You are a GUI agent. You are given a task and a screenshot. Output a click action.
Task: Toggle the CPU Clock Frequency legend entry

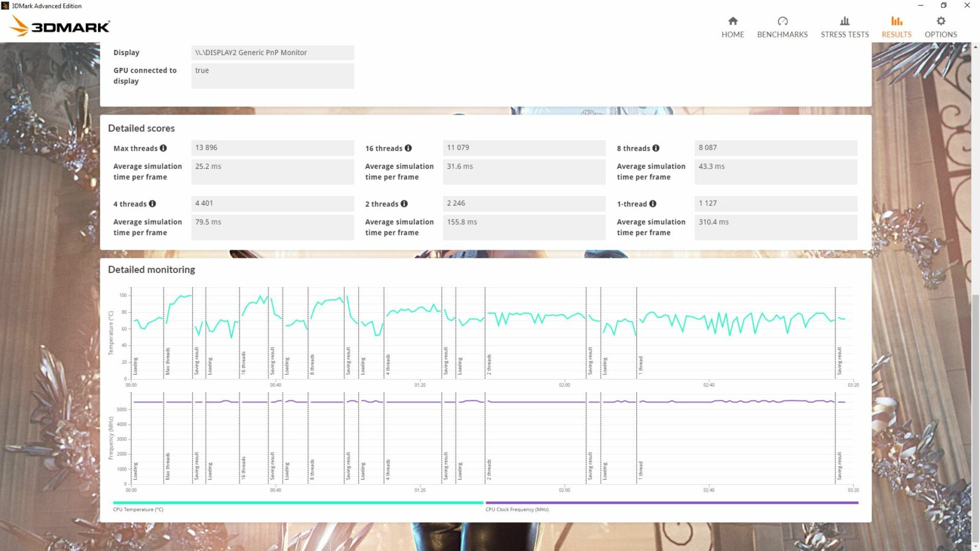point(516,509)
